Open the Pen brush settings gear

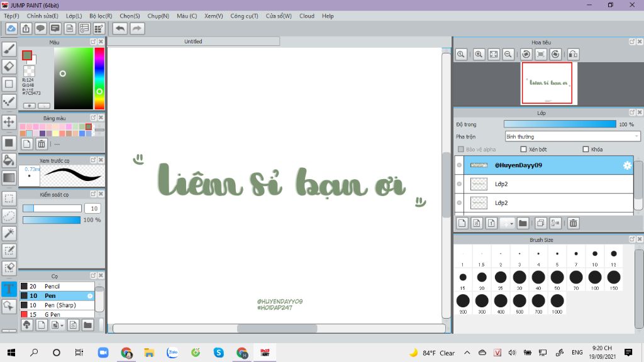(90, 295)
